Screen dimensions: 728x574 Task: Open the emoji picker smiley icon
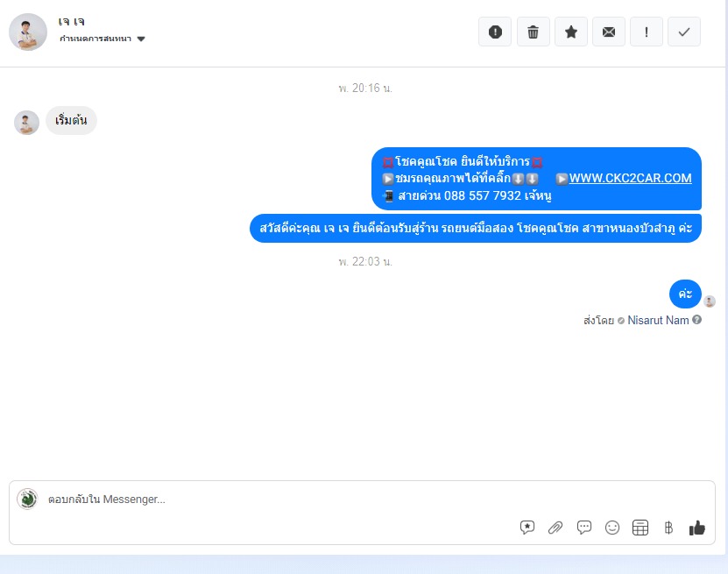(x=612, y=528)
